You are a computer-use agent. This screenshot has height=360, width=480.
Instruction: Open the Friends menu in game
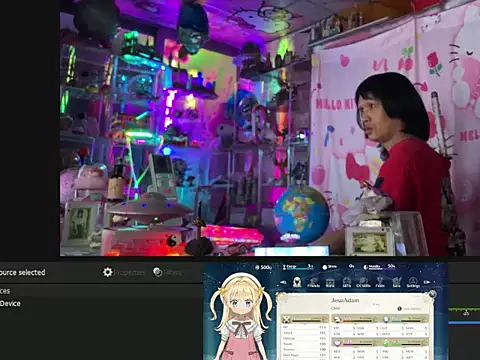click(313, 283)
